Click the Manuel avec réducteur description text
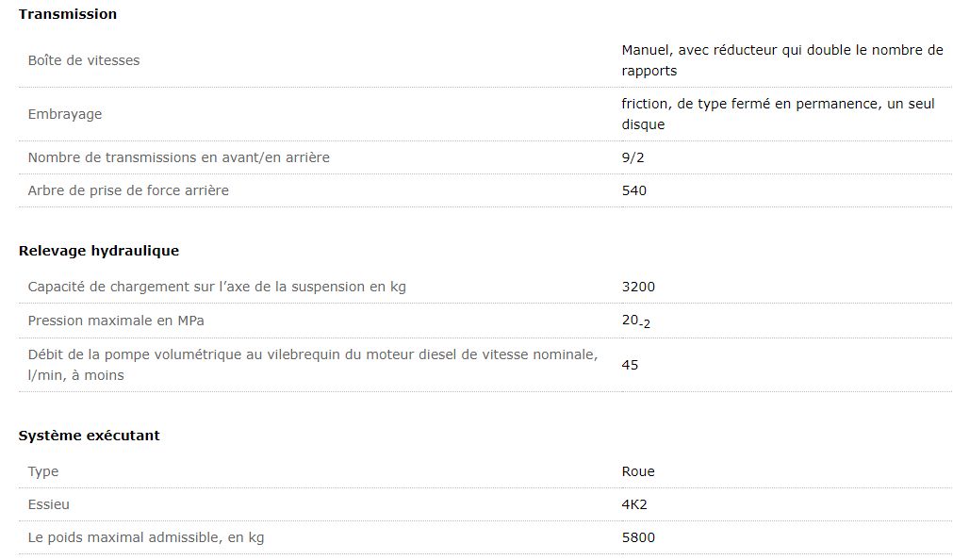 click(x=781, y=60)
